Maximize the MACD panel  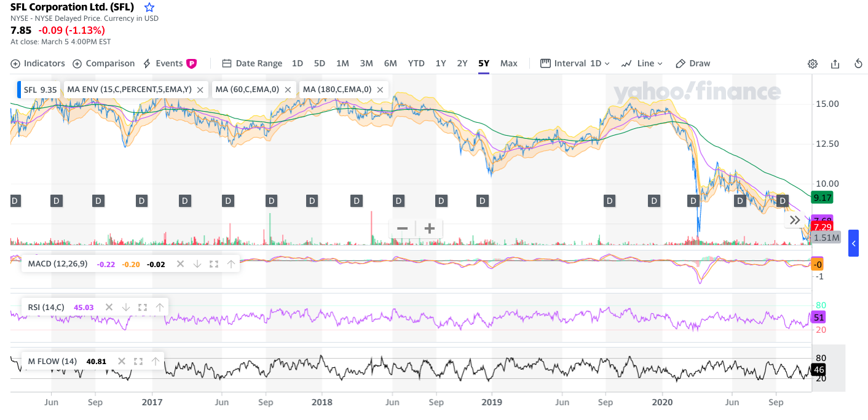pos(214,264)
